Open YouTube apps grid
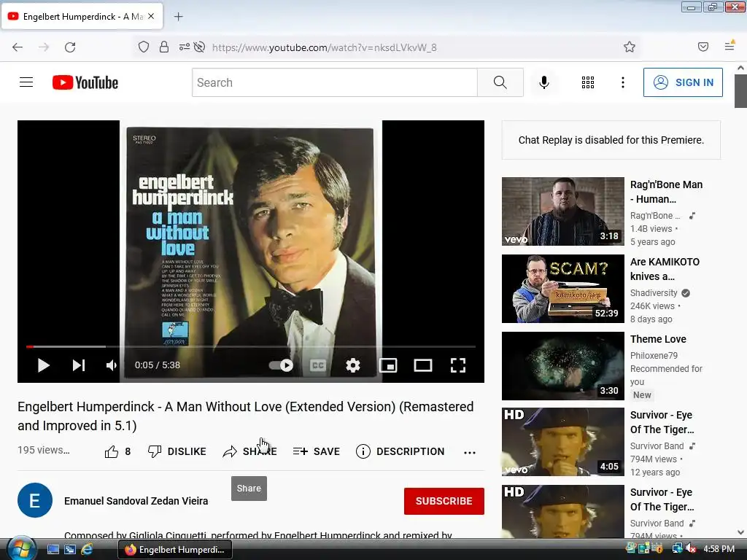Screen dimensions: 747x560 click(588, 82)
